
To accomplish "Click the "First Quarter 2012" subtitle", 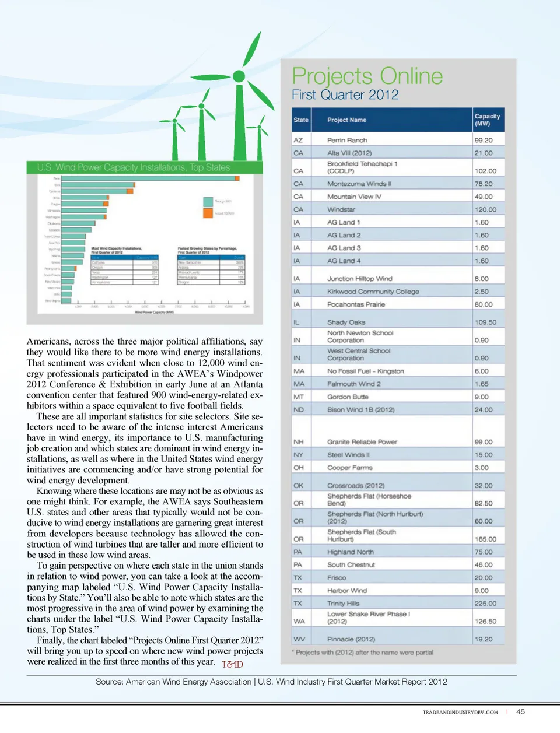I will [345, 95].
